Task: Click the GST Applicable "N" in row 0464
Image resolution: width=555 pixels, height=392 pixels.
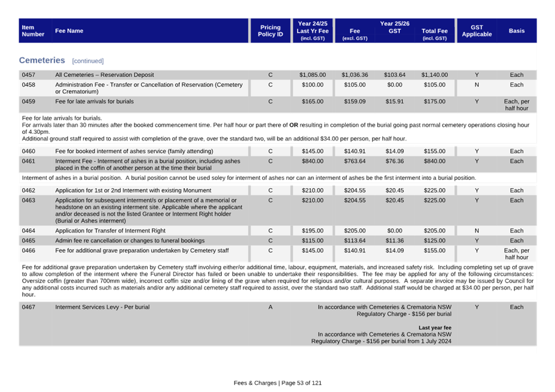Action: (x=477, y=231)
